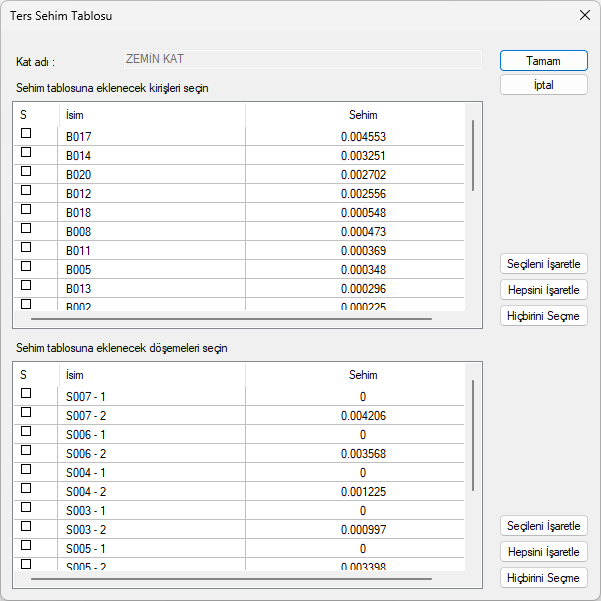This screenshot has width=601, height=601.
Task: Close the Ters Sehim Tablosu dialog
Action: click(585, 15)
